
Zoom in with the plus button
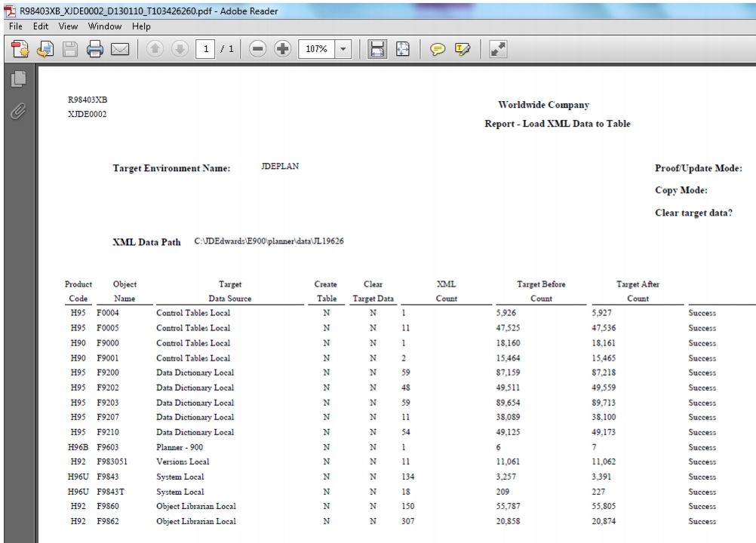282,49
